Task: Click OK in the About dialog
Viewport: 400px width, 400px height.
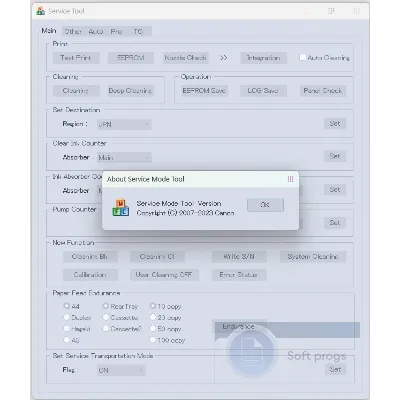Action: pyautogui.click(x=265, y=205)
